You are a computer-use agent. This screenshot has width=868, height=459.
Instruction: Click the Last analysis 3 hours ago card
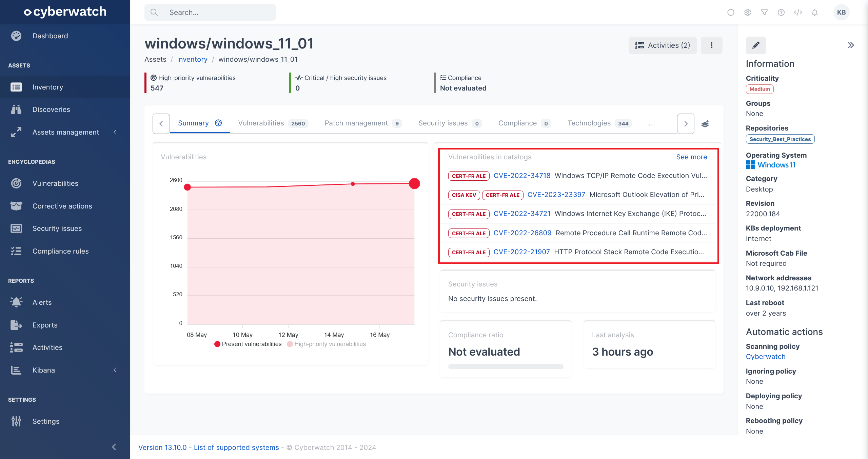click(x=650, y=345)
